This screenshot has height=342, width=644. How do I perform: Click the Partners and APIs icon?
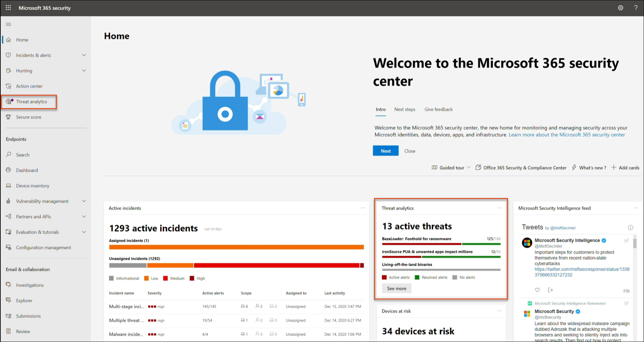pyautogui.click(x=9, y=217)
